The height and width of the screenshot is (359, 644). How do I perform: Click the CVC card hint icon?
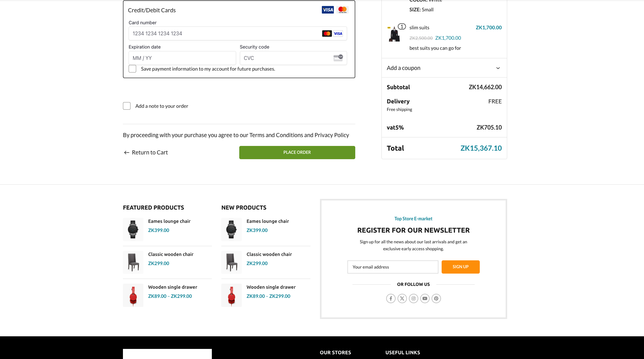pos(338,58)
